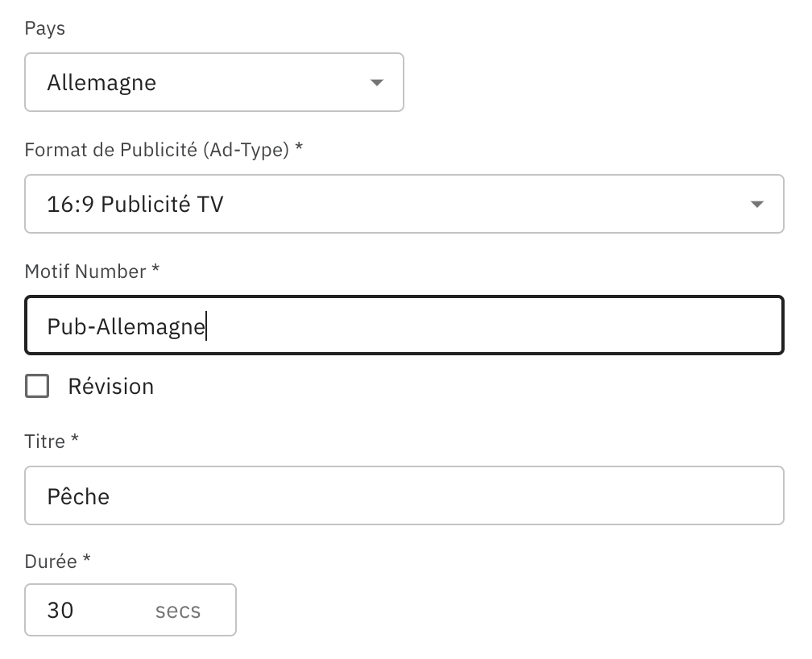Screen dimensions: 812x659
Task: Enable the Révision checkbox
Action: tap(37, 386)
